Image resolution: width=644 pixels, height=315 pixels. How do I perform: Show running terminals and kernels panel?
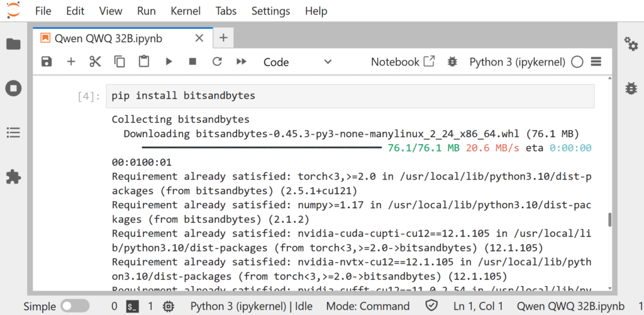pos(13,88)
